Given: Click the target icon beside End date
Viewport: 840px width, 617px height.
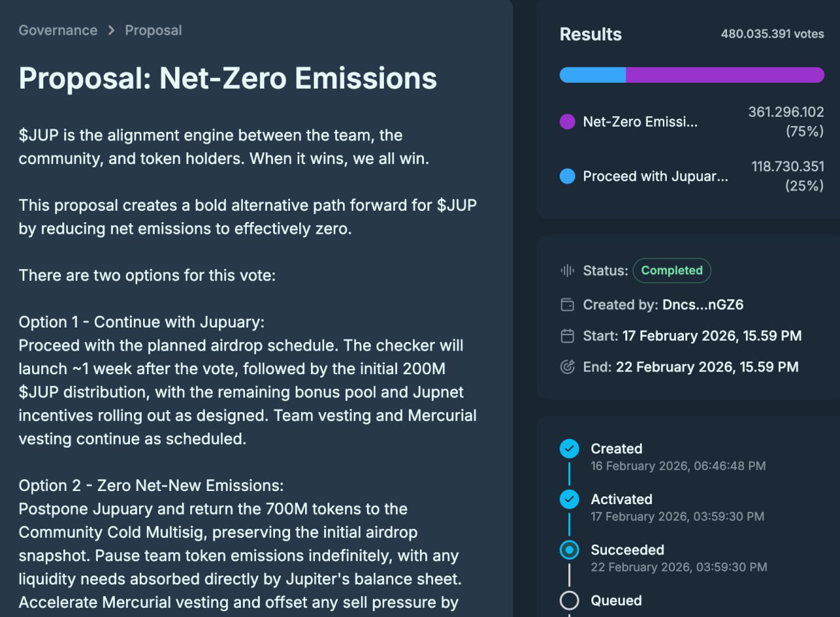Looking at the screenshot, I should click(x=567, y=367).
